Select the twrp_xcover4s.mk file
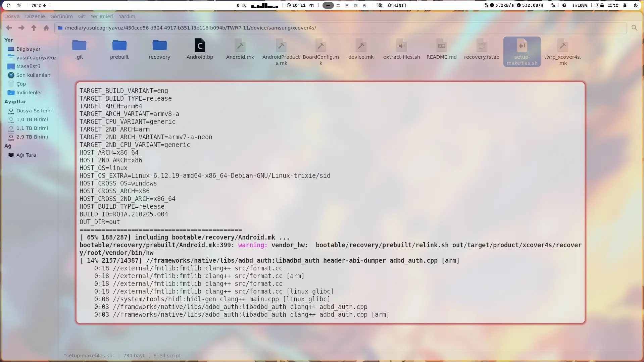 563,52
